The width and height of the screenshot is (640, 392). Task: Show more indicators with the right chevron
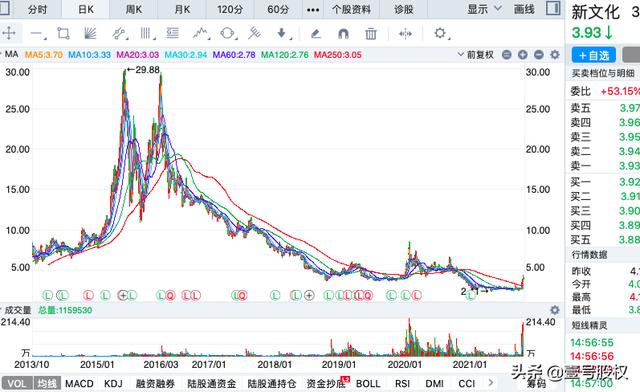491,383
